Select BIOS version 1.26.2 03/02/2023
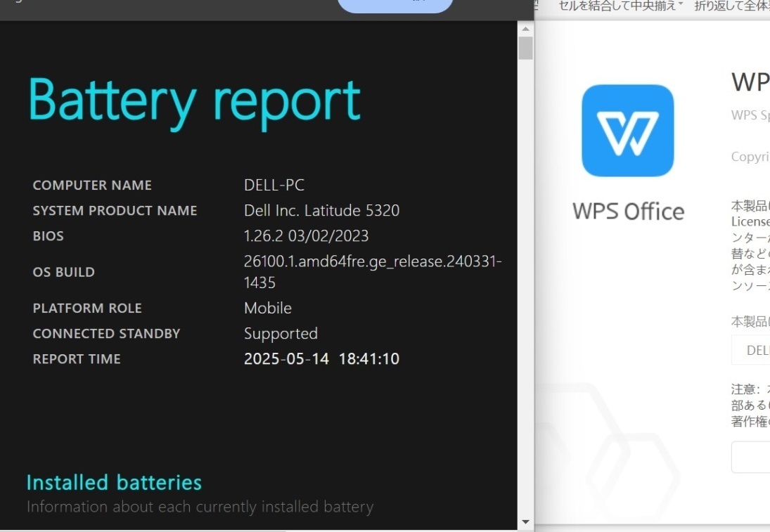Screen dimensions: 770x532 306,236
